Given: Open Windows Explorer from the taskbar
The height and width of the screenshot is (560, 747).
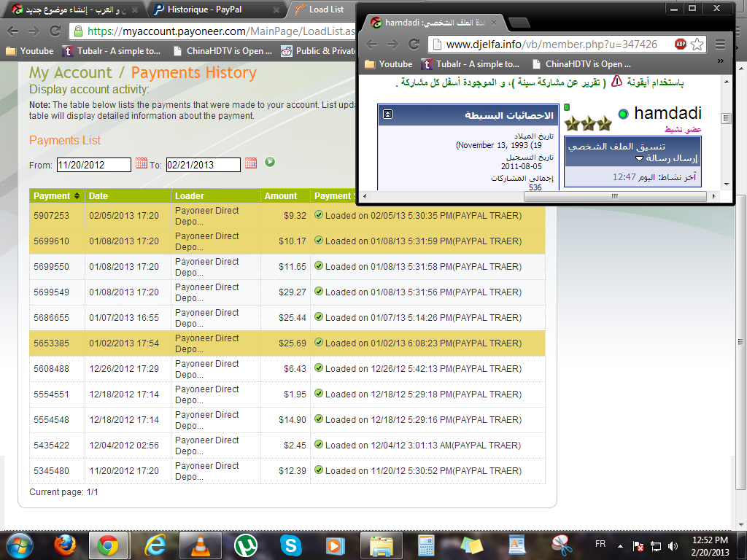Looking at the screenshot, I should click(381, 545).
